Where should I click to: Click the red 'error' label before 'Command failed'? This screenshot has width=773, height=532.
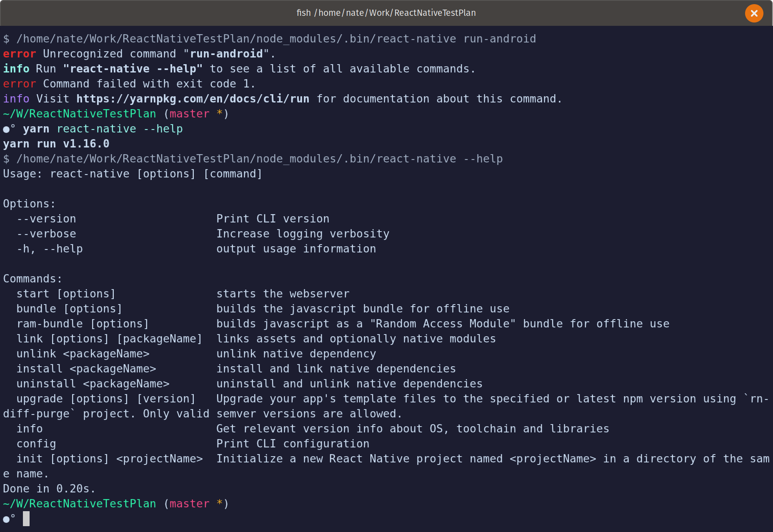tap(20, 84)
